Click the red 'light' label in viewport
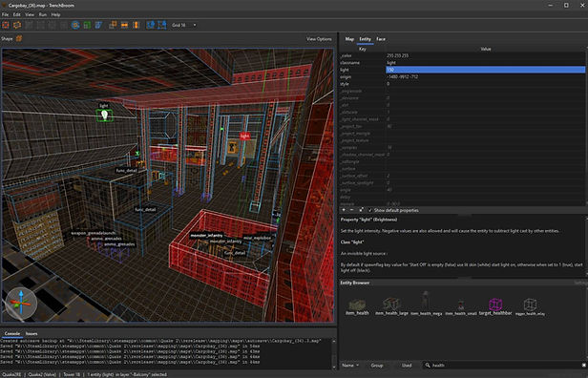 click(244, 136)
